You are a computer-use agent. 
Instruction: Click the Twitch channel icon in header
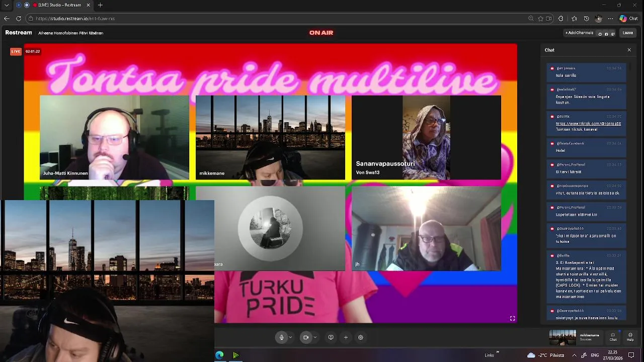pyautogui.click(x=613, y=34)
